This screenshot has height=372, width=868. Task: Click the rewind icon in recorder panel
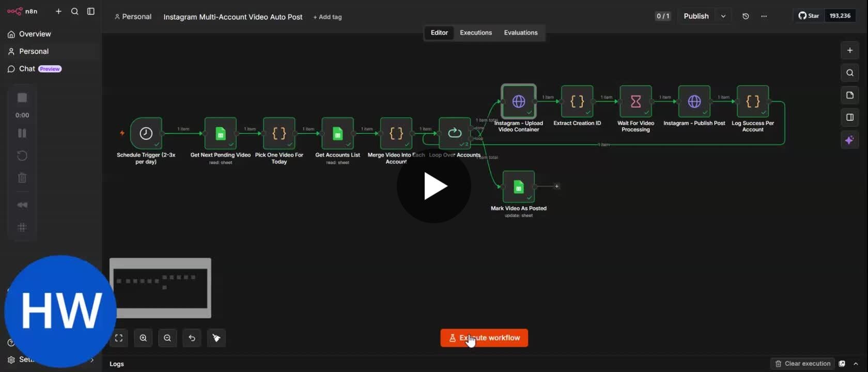coord(22,205)
